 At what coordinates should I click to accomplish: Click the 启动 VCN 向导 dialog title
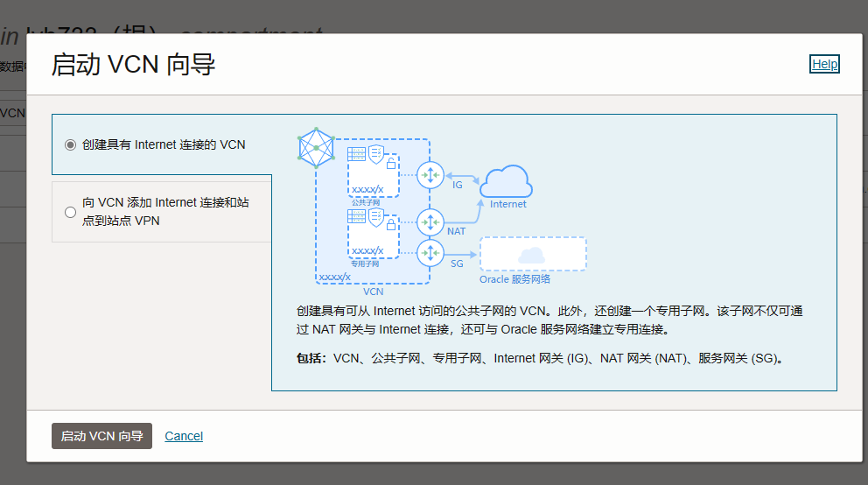pyautogui.click(x=133, y=65)
